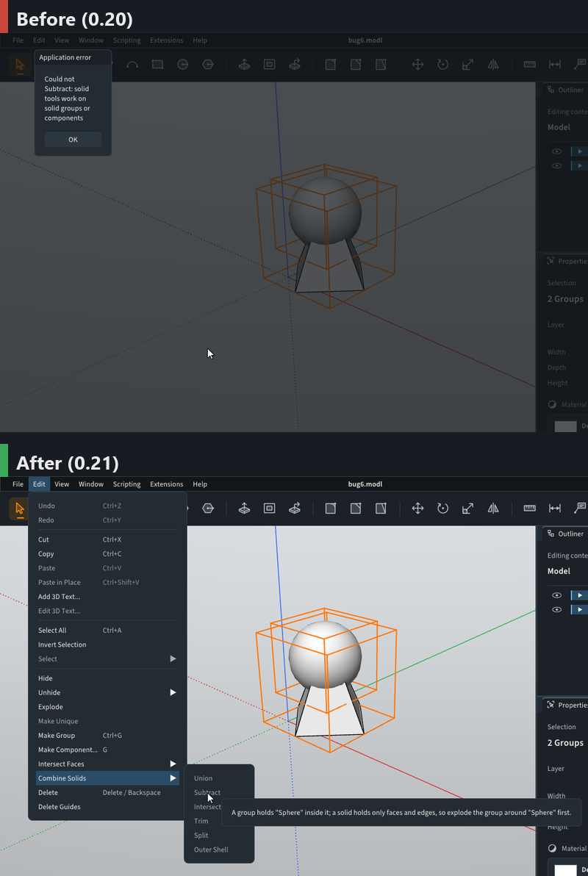Click the Outliner panel icon in After panel
The height and width of the screenshot is (876, 588).
(x=551, y=534)
